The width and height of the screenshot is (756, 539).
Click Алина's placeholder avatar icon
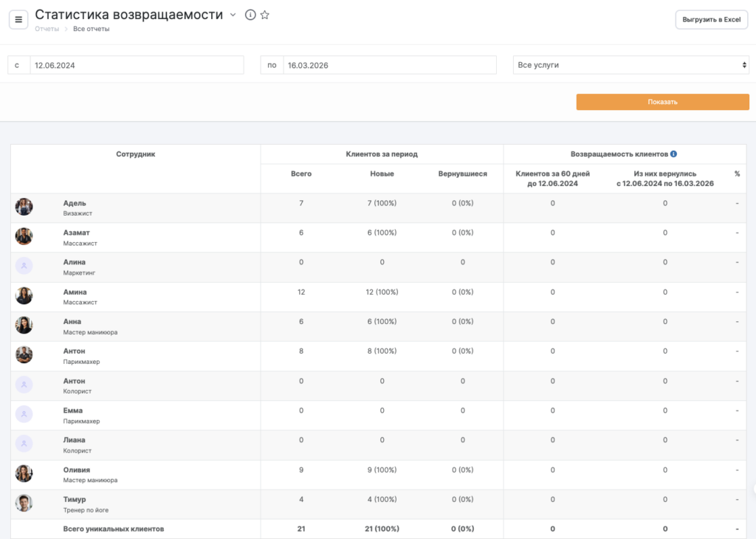(24, 267)
